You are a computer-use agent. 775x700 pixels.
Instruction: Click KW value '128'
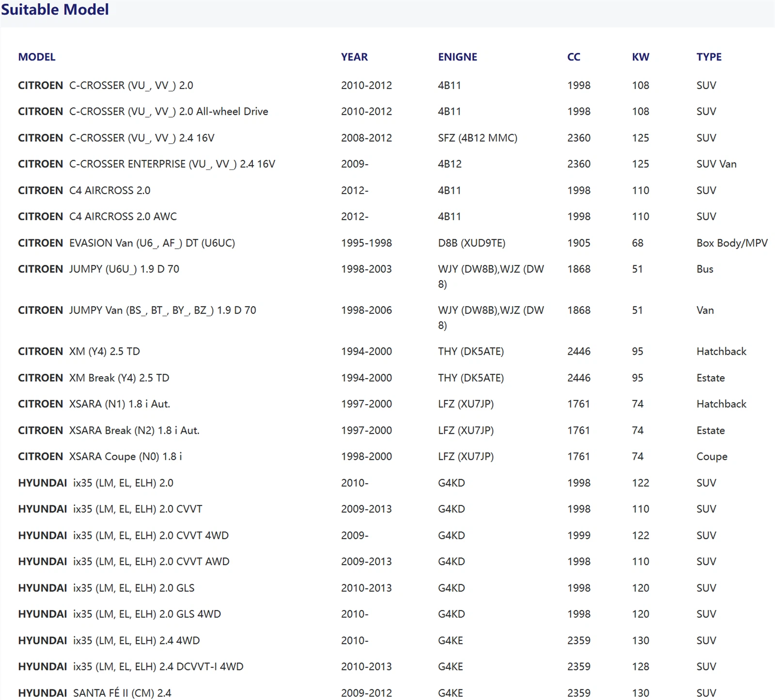pyautogui.click(x=640, y=667)
